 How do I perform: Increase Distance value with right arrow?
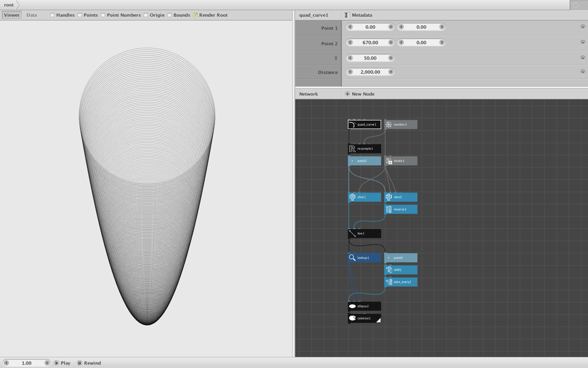tap(391, 72)
